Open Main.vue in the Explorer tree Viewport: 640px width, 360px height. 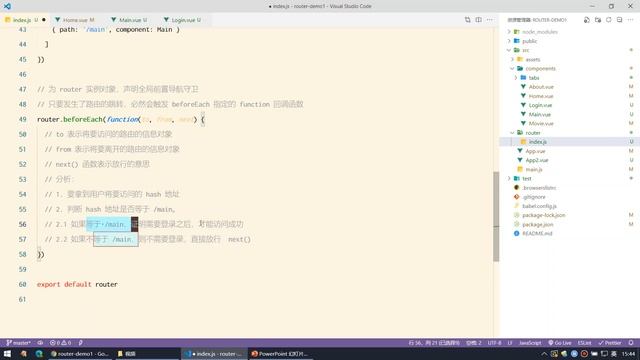click(x=540, y=114)
